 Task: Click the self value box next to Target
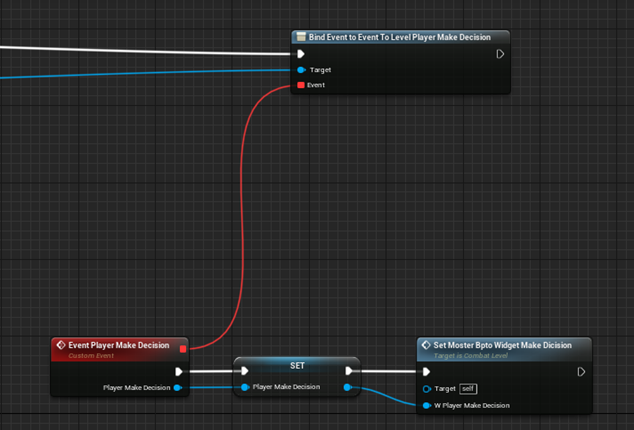(x=468, y=389)
